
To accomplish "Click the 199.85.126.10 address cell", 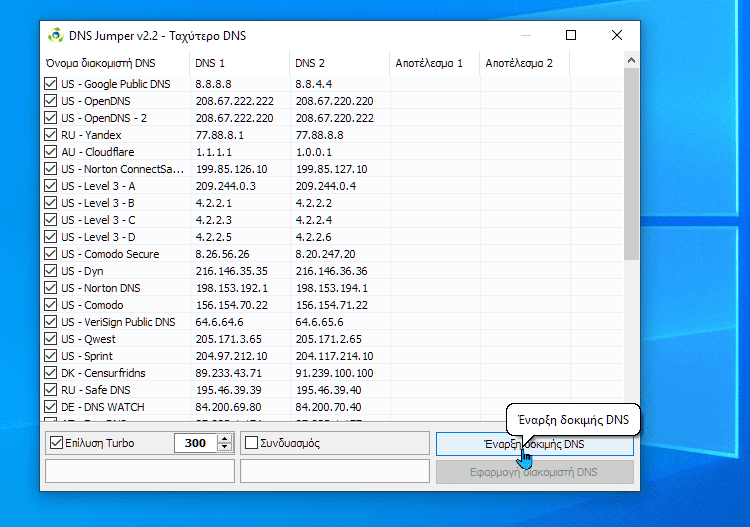I will pos(232,169).
